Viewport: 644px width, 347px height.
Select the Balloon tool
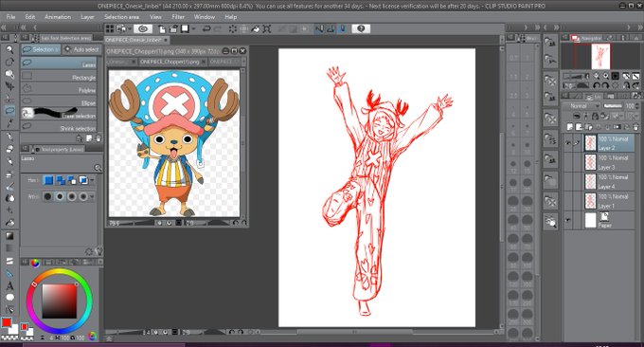(9, 298)
